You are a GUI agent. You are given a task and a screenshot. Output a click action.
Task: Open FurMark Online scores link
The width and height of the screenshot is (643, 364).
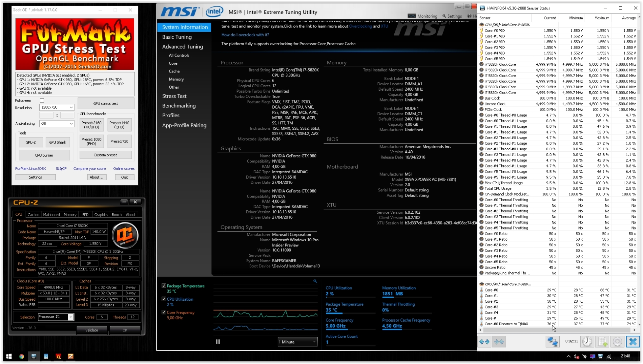[x=124, y=169]
